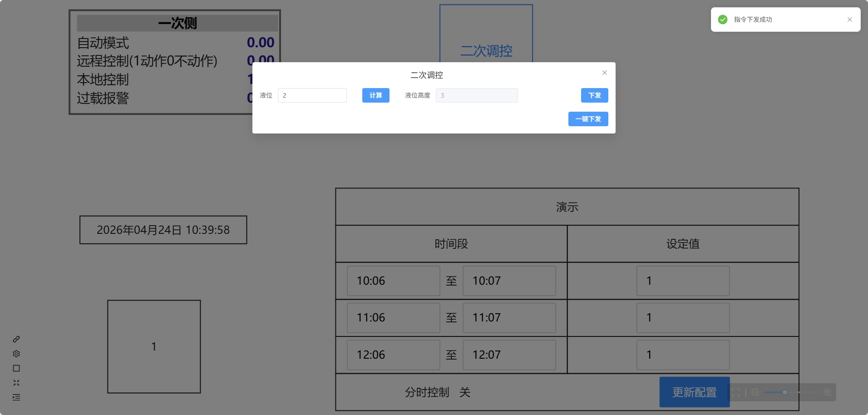868x415 pixels.
Task: Click the square frame icon in left sidebar
Action: coord(16,368)
